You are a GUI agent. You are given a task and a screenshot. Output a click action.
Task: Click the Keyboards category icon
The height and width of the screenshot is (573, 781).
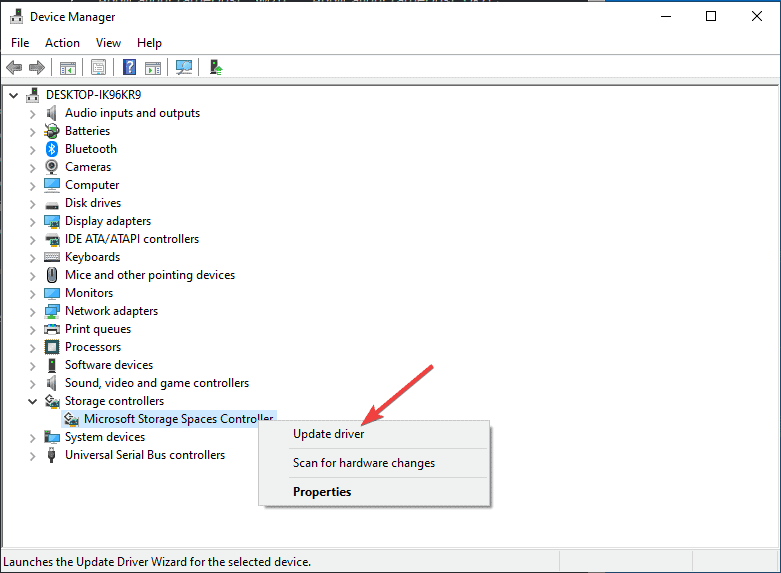52,257
